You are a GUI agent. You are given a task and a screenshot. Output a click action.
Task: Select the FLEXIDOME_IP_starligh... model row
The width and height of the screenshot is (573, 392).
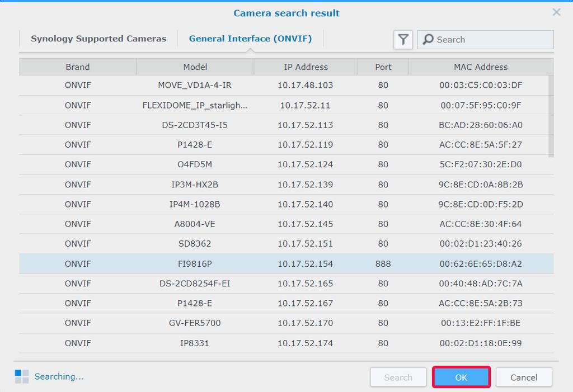pyautogui.click(x=286, y=106)
